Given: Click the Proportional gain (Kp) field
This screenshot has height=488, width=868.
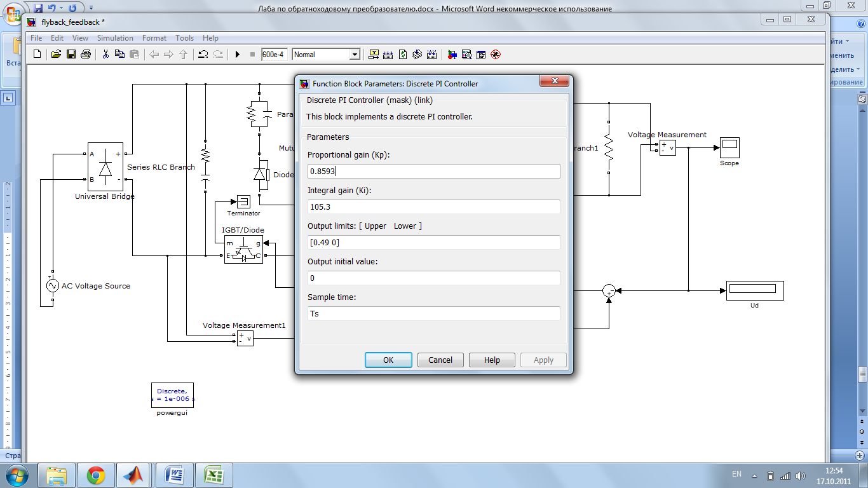Looking at the screenshot, I should pyautogui.click(x=433, y=171).
